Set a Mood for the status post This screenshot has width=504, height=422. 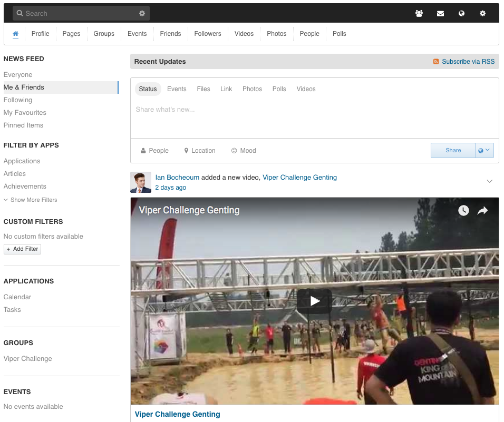[243, 151]
